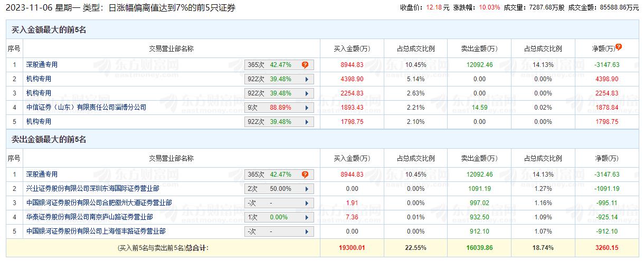
Task: Click total net amount 3260.15
Action: tap(607, 247)
